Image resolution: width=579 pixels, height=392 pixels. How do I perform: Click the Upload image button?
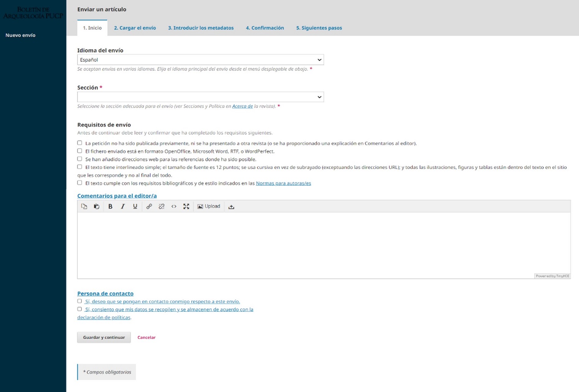(209, 207)
